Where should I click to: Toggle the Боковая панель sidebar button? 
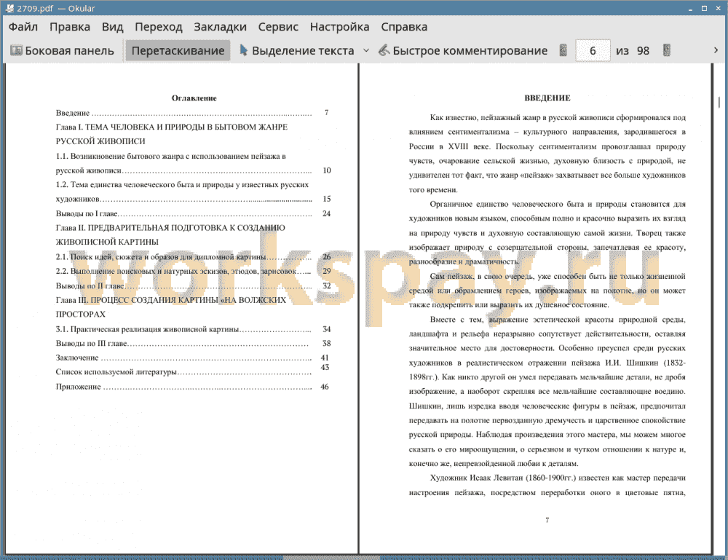pos(62,51)
